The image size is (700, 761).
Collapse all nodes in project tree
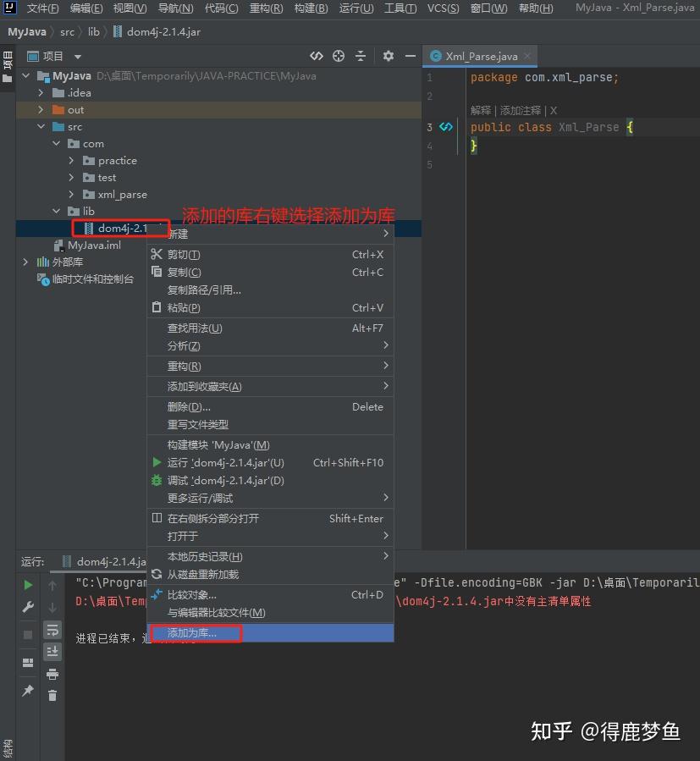click(361, 56)
